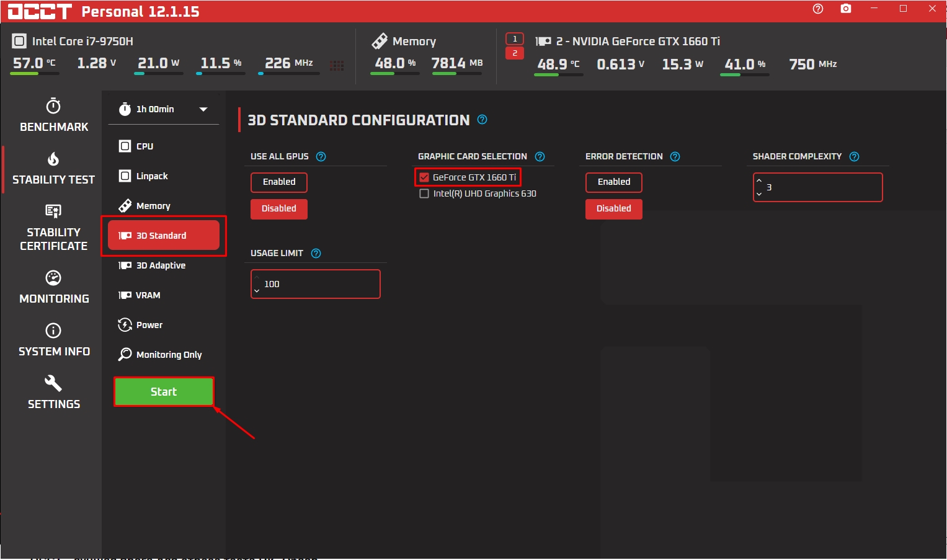Open the help question mark in title bar
This screenshot has height=560, width=947.
coord(818,9)
